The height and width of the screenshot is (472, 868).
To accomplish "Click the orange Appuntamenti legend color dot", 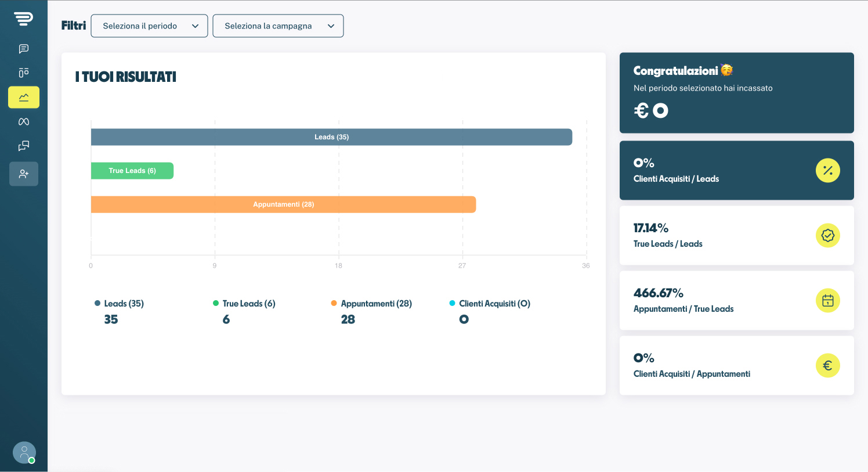I will [x=334, y=303].
